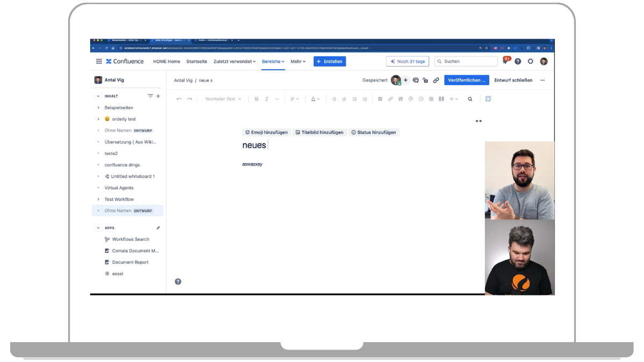Screen dimensions: 644x362
Task: Click the Veröffentlichen button
Action: pos(466,80)
